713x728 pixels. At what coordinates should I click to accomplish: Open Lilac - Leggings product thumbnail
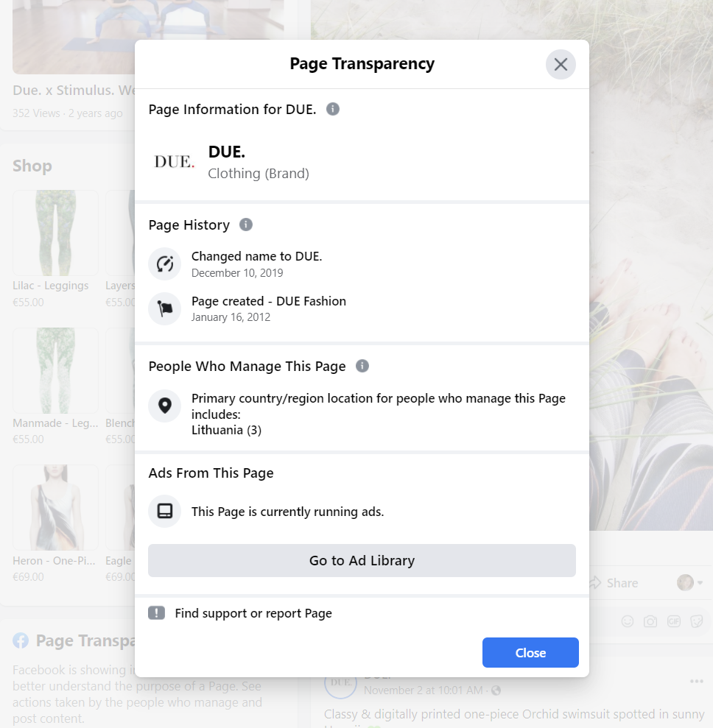(55, 233)
